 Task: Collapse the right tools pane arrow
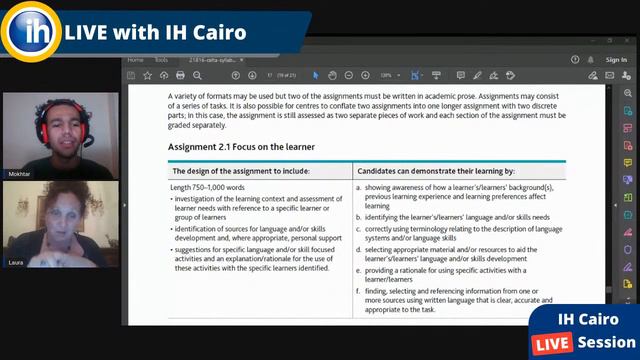point(616,205)
